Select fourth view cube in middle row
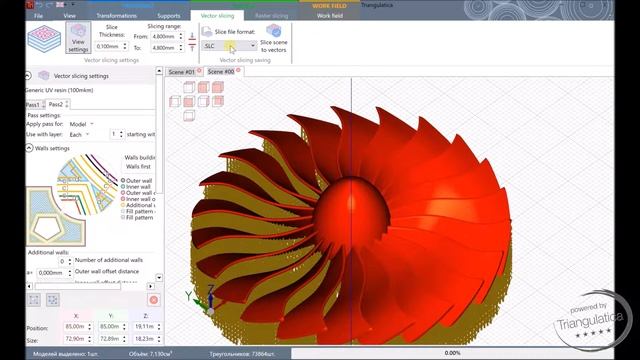 tap(218, 101)
